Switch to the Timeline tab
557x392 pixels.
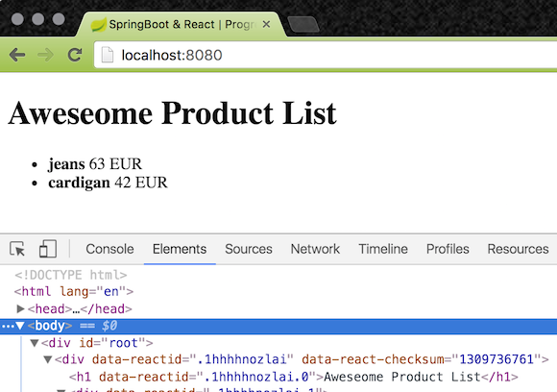coord(383,249)
